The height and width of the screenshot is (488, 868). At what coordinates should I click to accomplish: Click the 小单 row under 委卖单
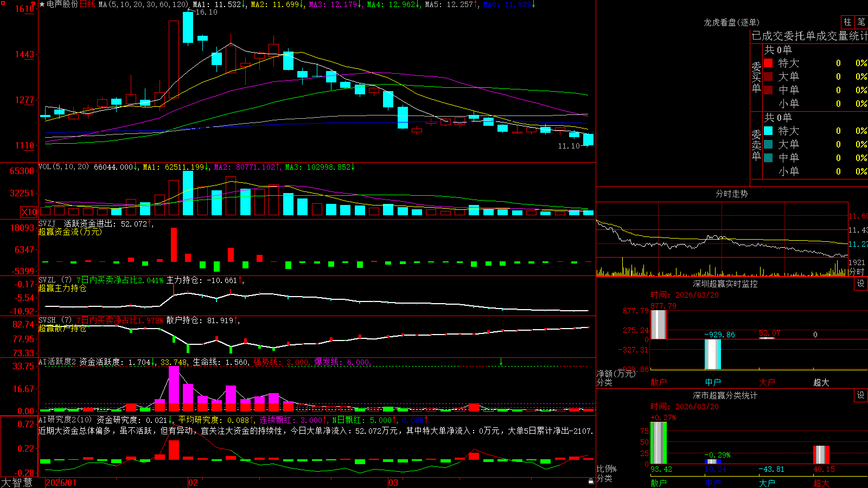click(815, 171)
